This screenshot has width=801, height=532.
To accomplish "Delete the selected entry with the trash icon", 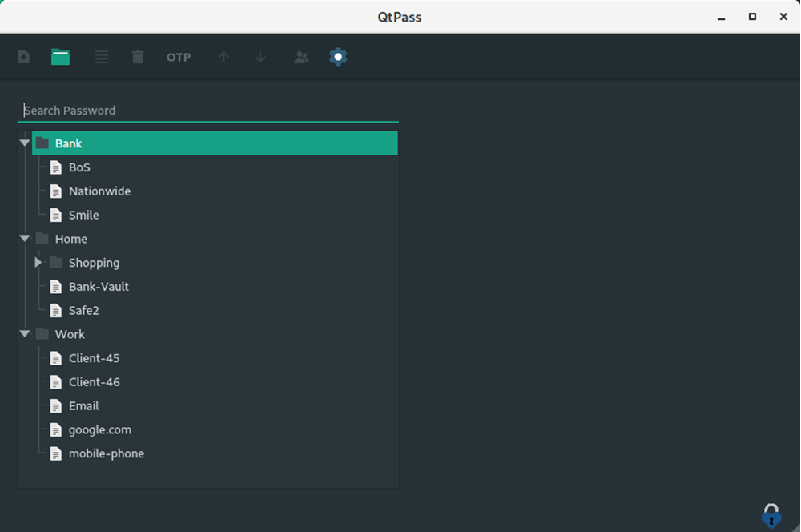I will click(138, 57).
